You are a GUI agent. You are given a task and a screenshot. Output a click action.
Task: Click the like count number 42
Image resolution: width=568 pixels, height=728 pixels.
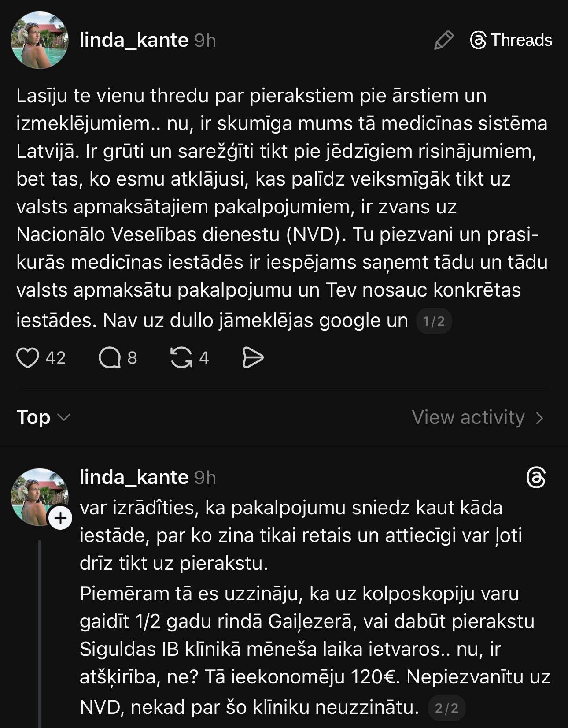coord(55,357)
